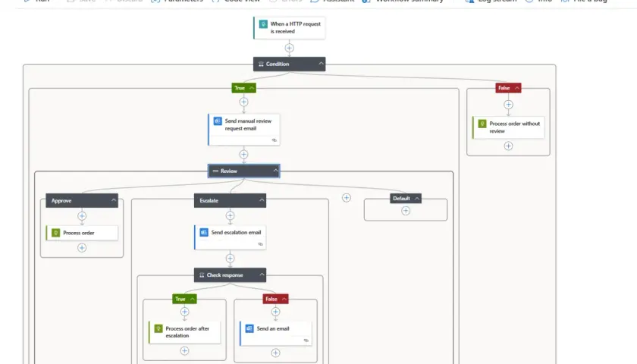Collapse the False branch under Check response
This screenshot has width=637, height=364.
coord(284,299)
